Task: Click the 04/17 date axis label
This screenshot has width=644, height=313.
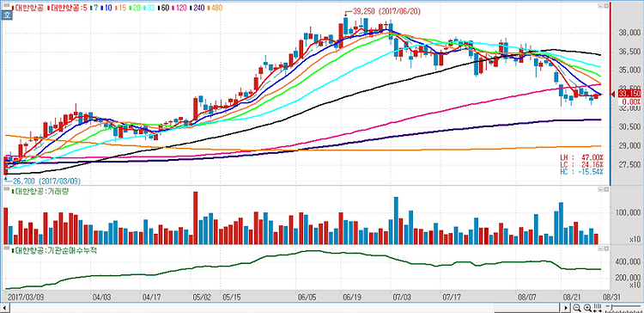Action: (151, 297)
